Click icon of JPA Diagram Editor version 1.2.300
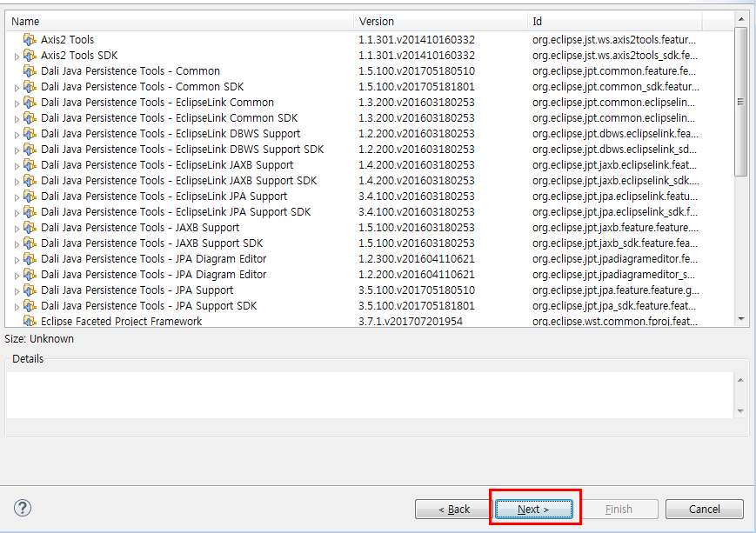Image resolution: width=756 pixels, height=533 pixels. [30, 259]
